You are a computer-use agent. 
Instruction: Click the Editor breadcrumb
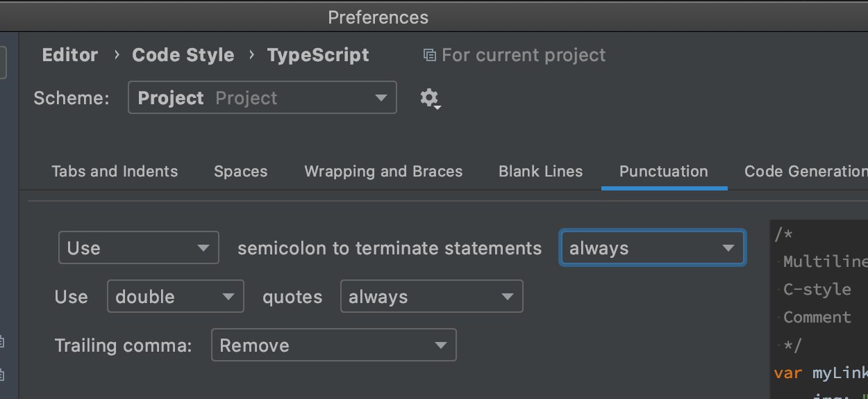[70, 55]
